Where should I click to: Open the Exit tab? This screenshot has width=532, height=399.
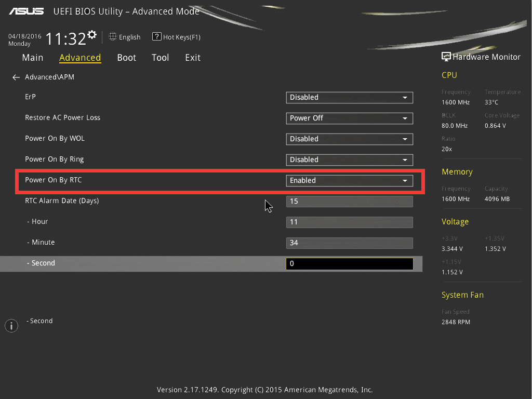pos(193,58)
